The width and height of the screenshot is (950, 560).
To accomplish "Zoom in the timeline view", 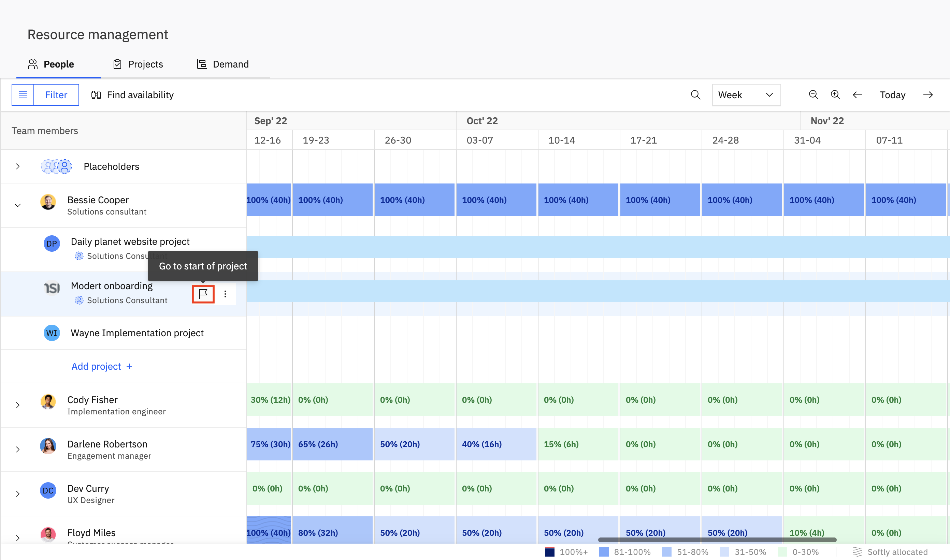I will [x=835, y=95].
